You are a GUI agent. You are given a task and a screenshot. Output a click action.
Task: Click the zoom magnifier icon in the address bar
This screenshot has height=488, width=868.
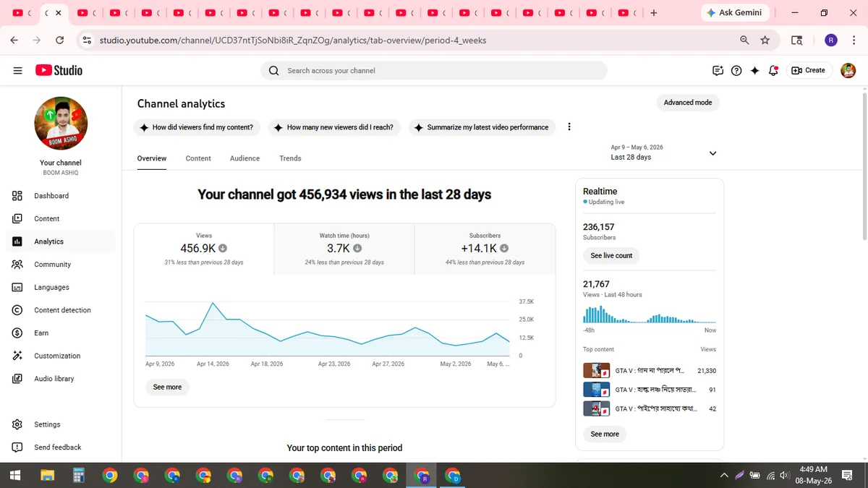(744, 40)
